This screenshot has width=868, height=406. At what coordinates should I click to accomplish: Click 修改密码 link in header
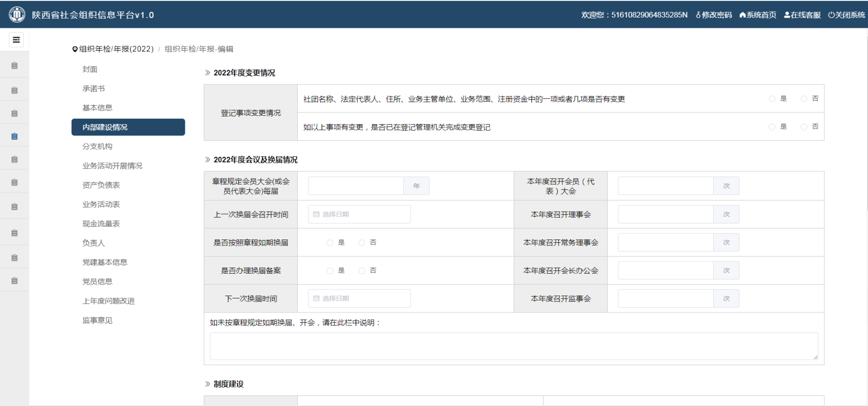(714, 15)
